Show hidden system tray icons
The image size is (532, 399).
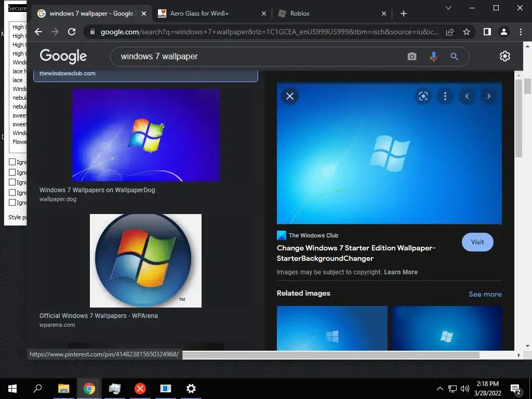(440, 389)
